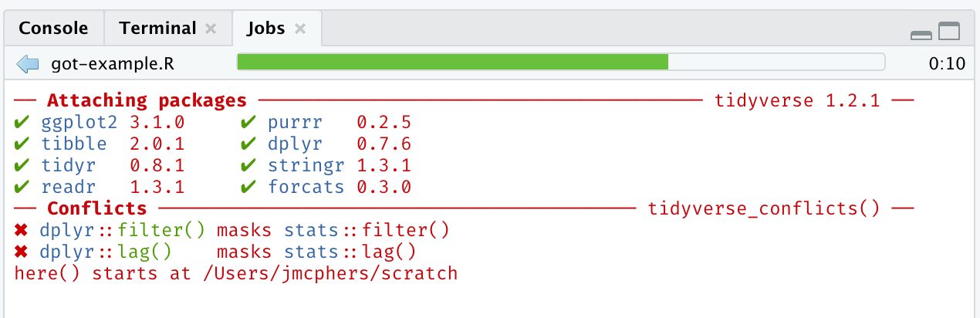
Task: Click the green check mark beside purrr
Action: (x=248, y=122)
